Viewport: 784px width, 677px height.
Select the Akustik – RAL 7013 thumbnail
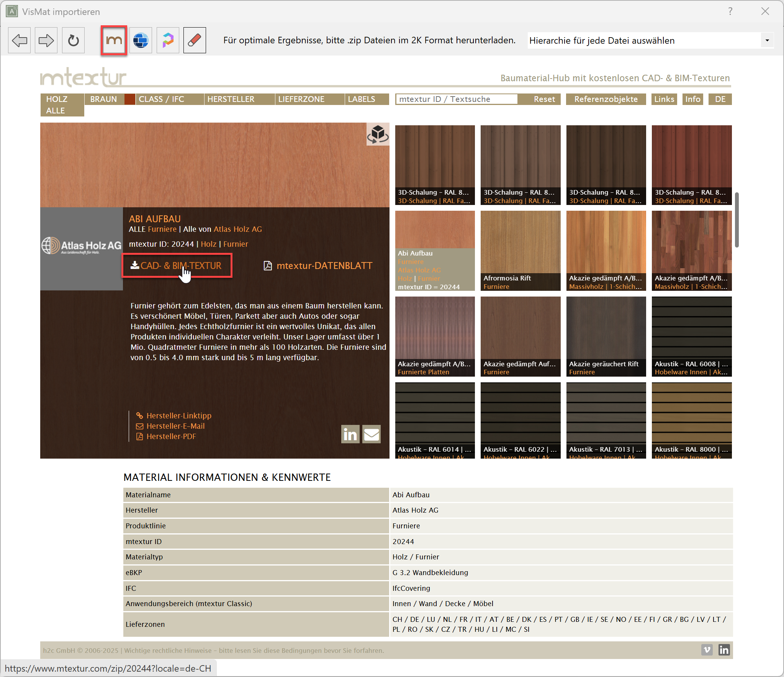(606, 420)
